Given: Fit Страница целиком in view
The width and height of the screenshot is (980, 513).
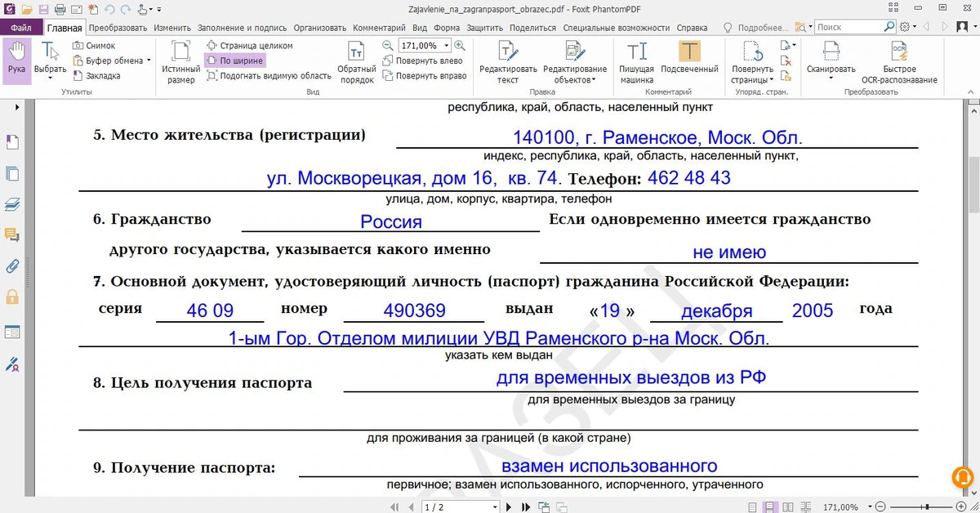Looking at the screenshot, I should click(x=249, y=46).
